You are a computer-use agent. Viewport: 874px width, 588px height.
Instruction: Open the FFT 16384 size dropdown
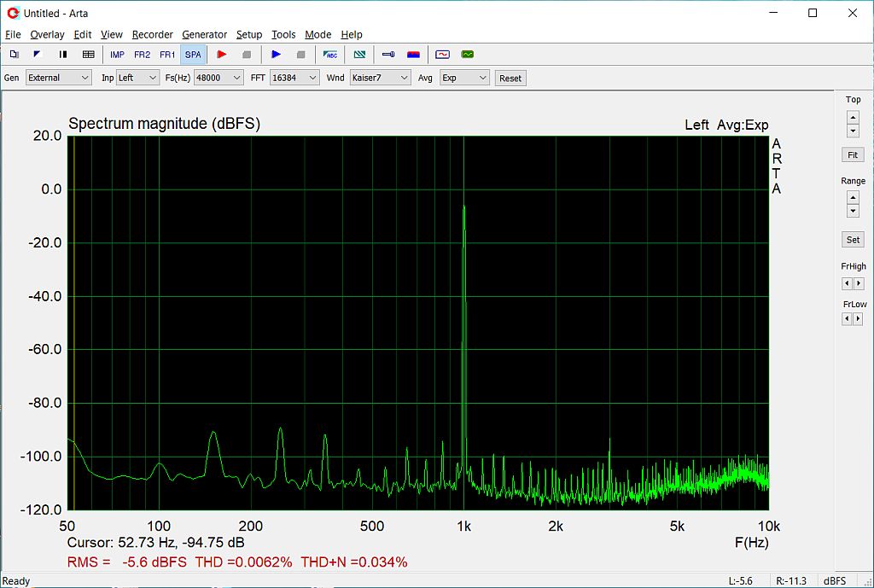tap(294, 78)
